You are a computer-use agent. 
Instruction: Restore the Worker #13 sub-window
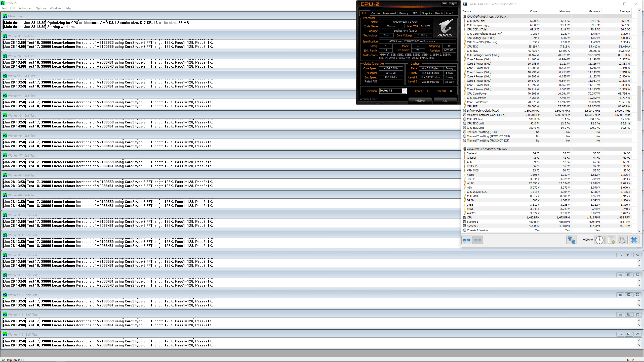coord(629,275)
